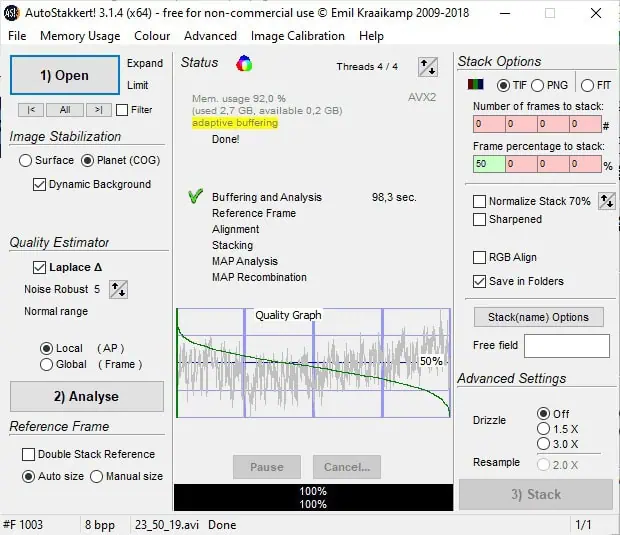Click the RGB colour bars icon in Stack Options

click(475, 84)
